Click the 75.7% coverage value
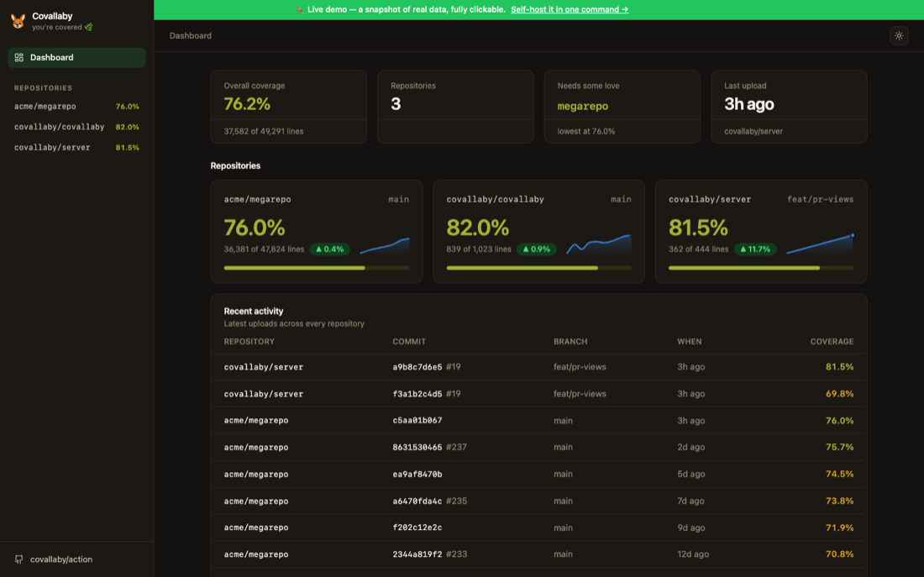 coord(840,448)
